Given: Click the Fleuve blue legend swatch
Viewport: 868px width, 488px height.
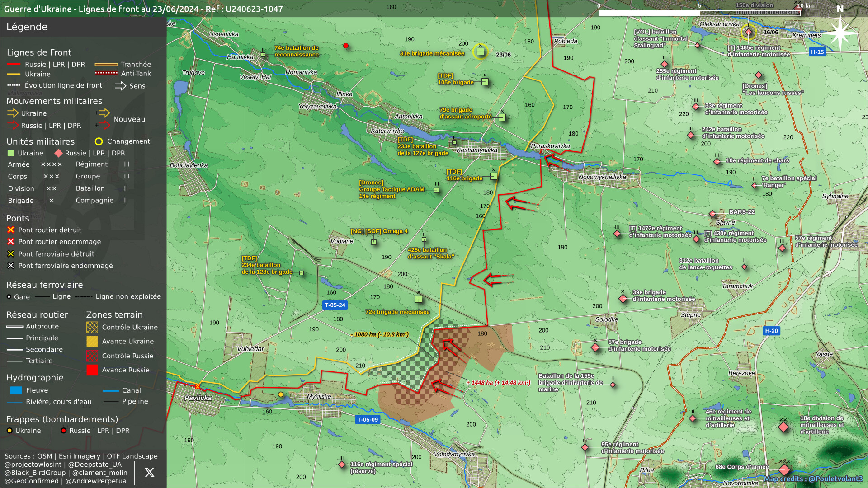Looking at the screenshot, I should (x=16, y=390).
